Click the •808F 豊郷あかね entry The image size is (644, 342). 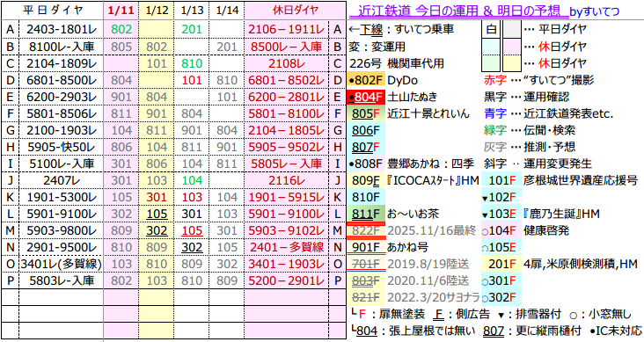[x=411, y=164]
